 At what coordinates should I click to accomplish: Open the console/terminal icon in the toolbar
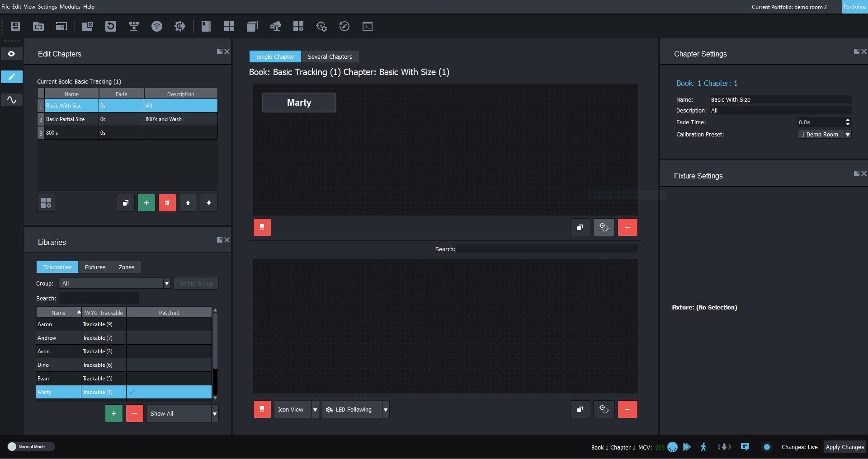click(x=368, y=26)
